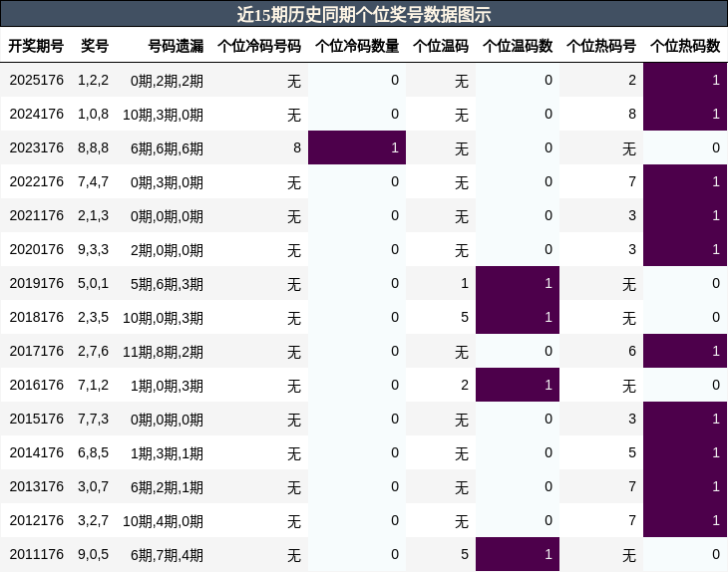The height and width of the screenshot is (572, 728).
Task: Select issue number 2022176
Action: [x=36, y=181]
